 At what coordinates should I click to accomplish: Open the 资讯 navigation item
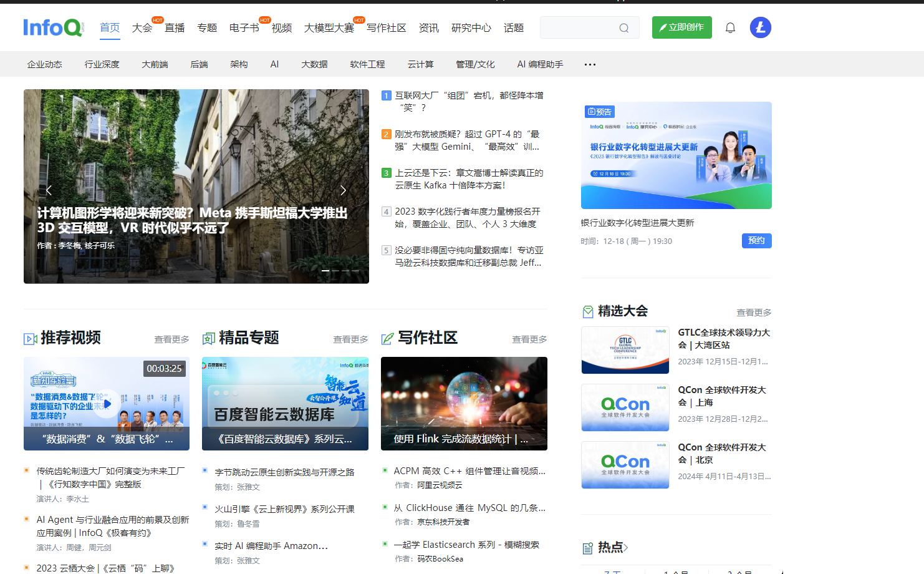[429, 28]
